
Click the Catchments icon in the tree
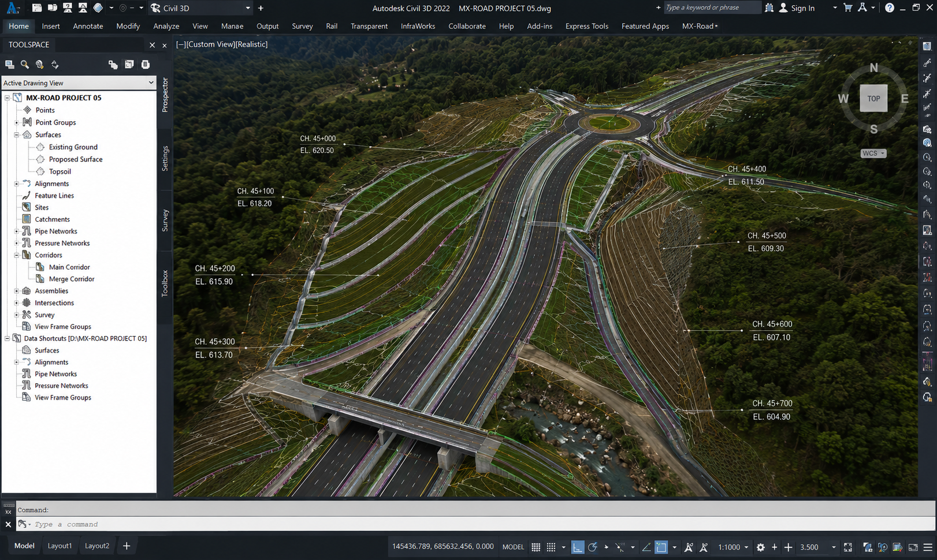(27, 219)
